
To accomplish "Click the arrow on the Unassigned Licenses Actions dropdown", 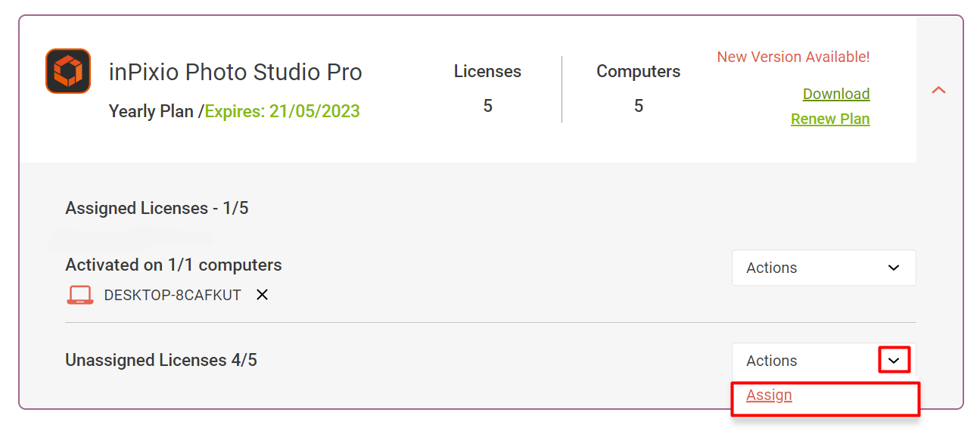I will point(894,361).
